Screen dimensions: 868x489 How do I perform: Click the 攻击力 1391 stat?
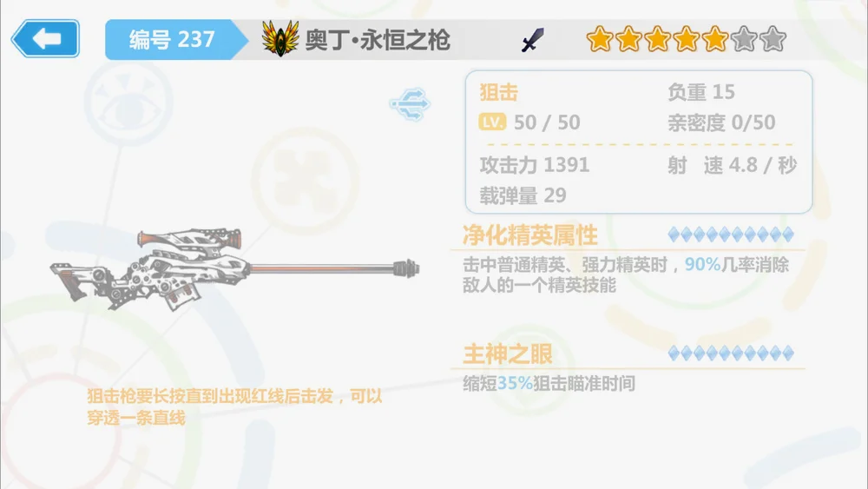tap(535, 164)
